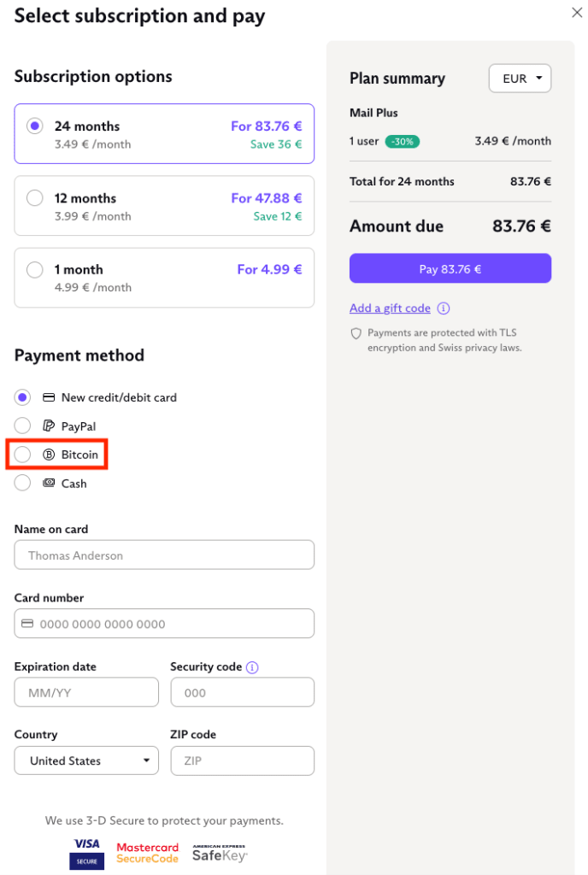Viewport: 588px width, 875px height.
Task: Select the 12 months subscription option
Action: tap(35, 198)
